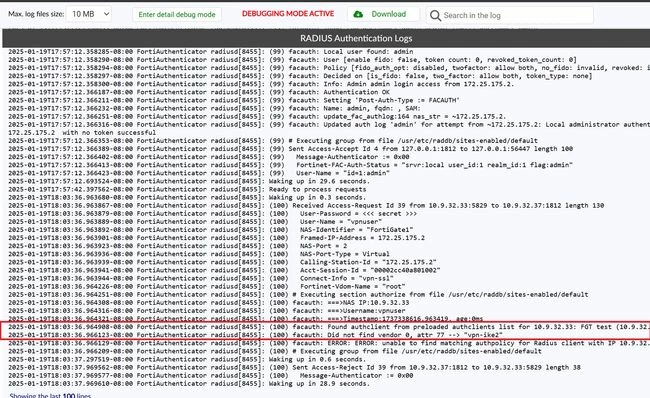Viewport: 650px width, 398px height.
Task: Select the 'NAS-Port-Type = Virtual' log line
Action: point(199,254)
